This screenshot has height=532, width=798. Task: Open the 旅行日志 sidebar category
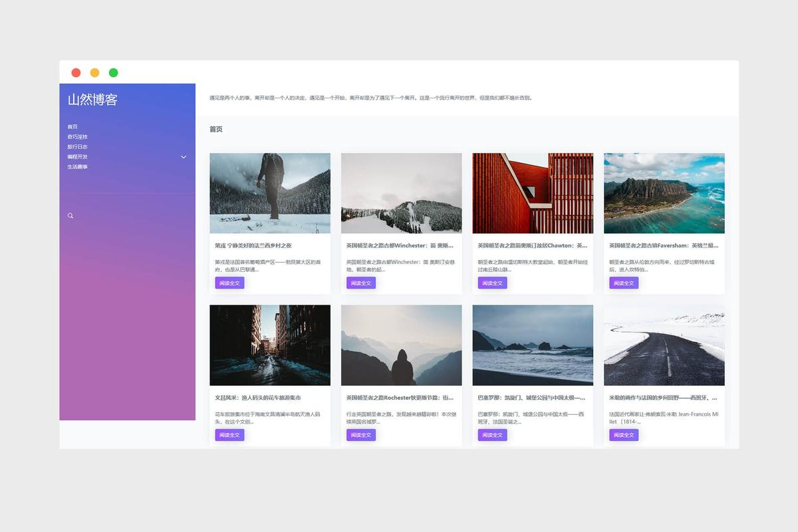(x=77, y=147)
